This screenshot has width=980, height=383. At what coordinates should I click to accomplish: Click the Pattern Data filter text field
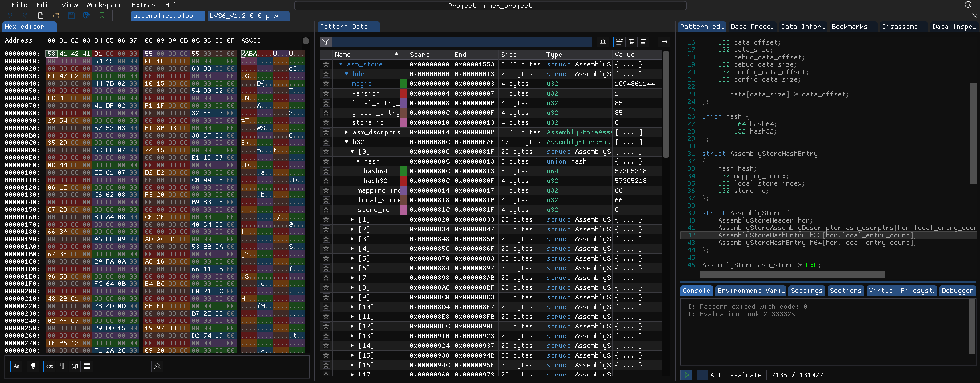point(462,42)
